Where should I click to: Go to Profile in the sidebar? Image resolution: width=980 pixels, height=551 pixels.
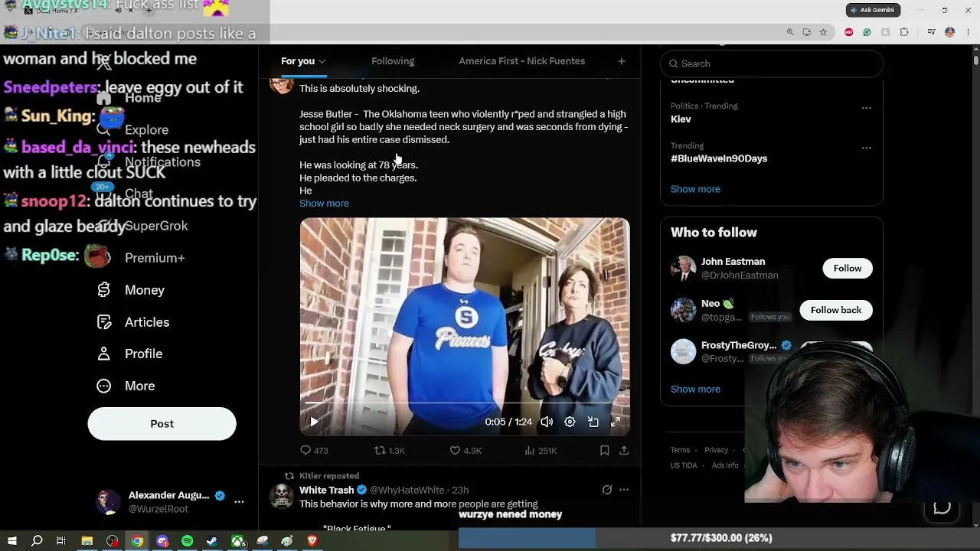pos(130,354)
